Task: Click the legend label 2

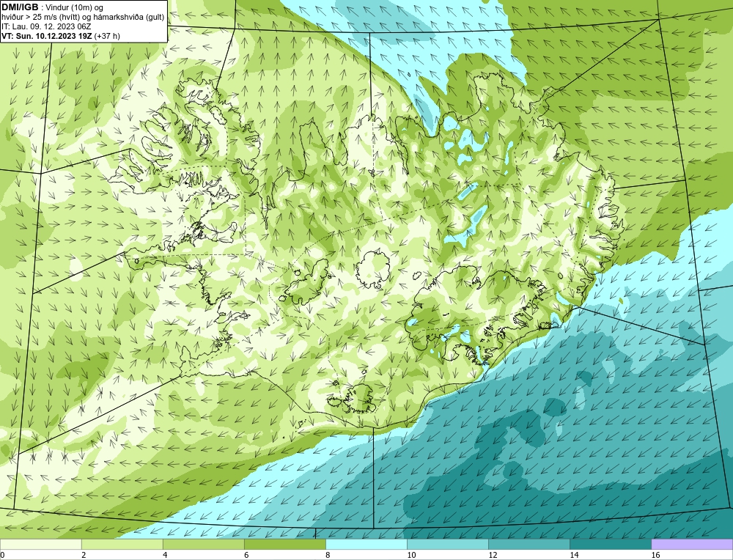Action: pyautogui.click(x=84, y=555)
